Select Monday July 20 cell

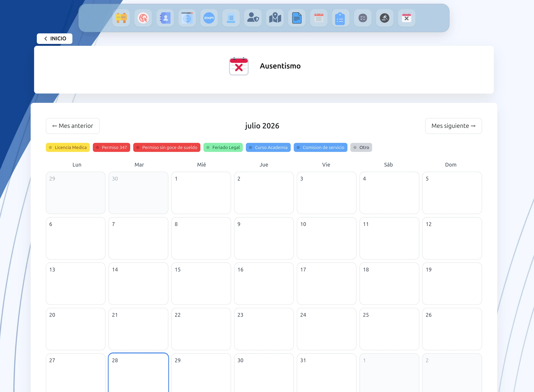(75, 329)
